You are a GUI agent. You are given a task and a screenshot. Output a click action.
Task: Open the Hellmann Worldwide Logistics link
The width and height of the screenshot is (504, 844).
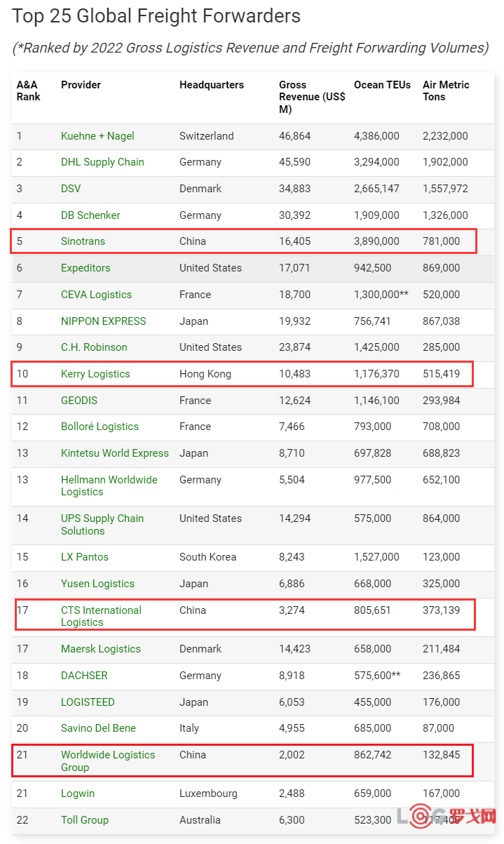109,485
